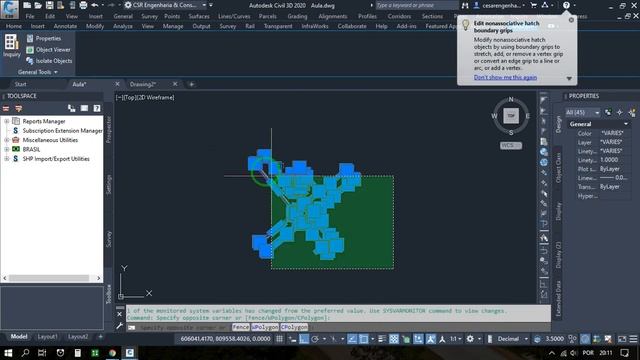
Task: Open the Object Viewer
Action: (48, 50)
